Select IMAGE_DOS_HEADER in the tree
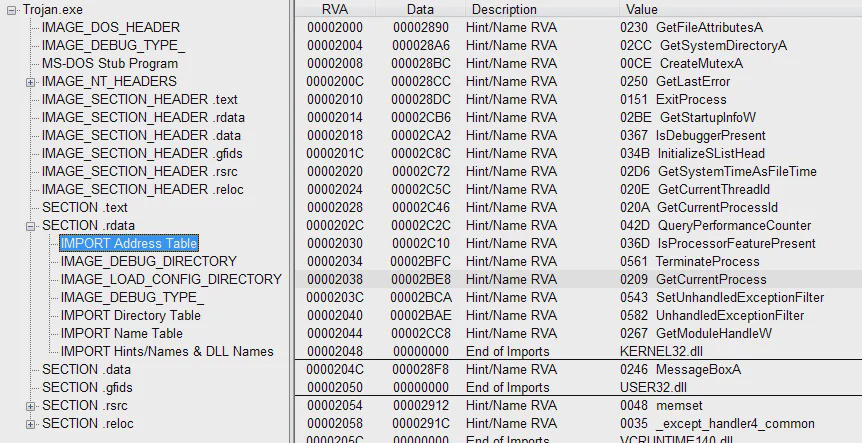 point(111,27)
